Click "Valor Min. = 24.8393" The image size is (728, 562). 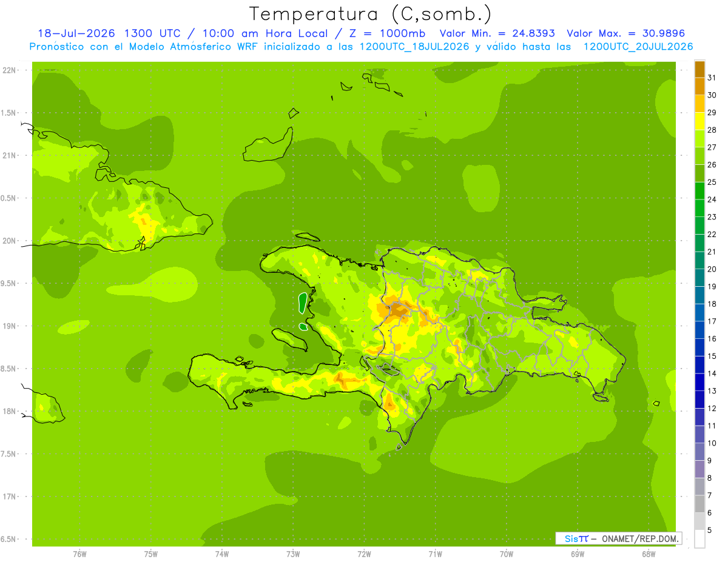click(x=497, y=33)
